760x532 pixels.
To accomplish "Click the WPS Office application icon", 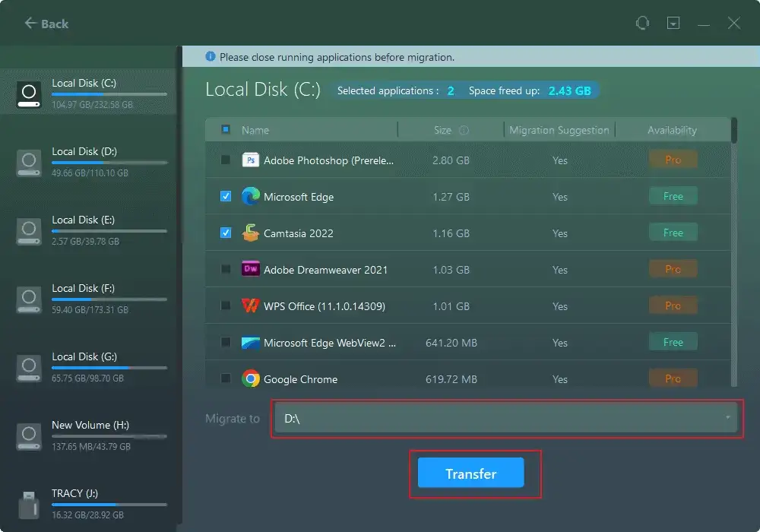I will pos(251,306).
